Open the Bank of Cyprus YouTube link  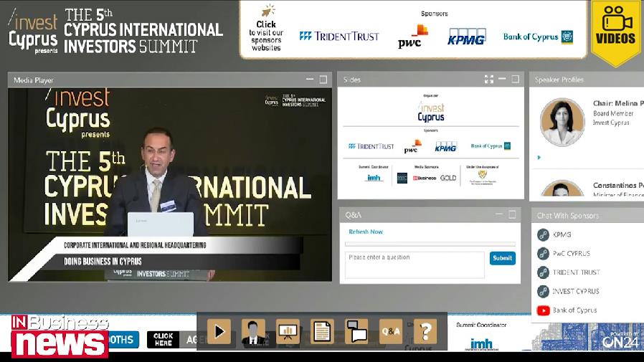[574, 310]
